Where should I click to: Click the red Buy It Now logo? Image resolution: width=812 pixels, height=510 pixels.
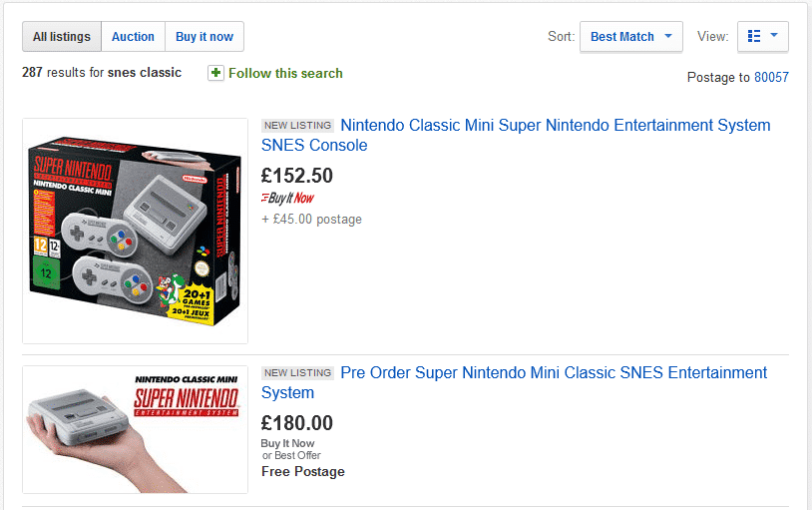point(287,198)
